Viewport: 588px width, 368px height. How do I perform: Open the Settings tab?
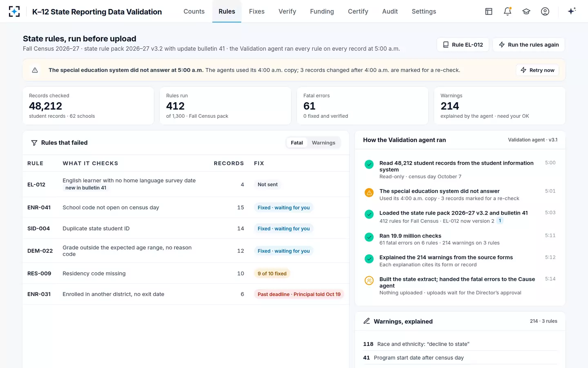click(x=424, y=11)
